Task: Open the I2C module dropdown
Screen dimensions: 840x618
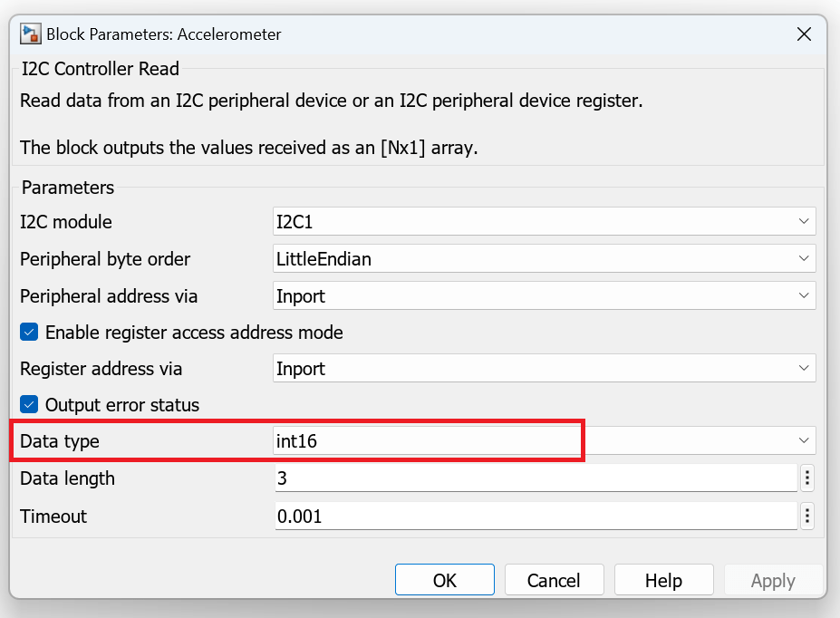Action: [544, 221]
